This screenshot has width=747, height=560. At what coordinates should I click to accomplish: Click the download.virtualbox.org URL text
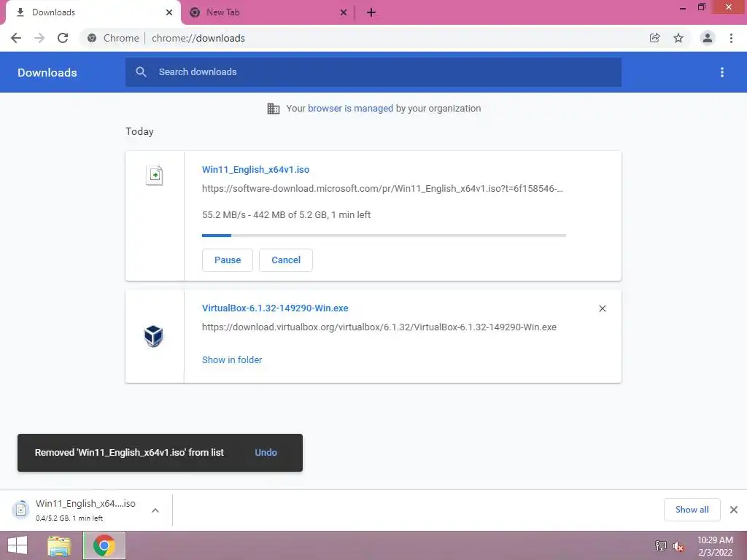(379, 327)
